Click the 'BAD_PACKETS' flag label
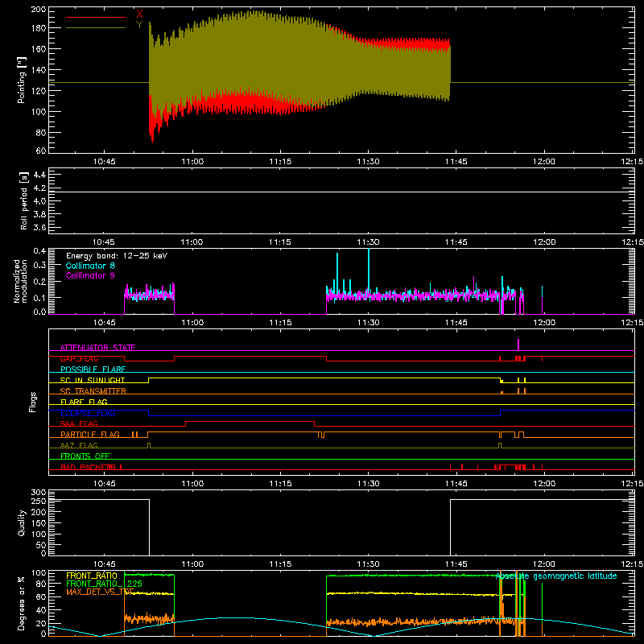Image resolution: width=644 pixels, height=644 pixels. click(x=87, y=467)
